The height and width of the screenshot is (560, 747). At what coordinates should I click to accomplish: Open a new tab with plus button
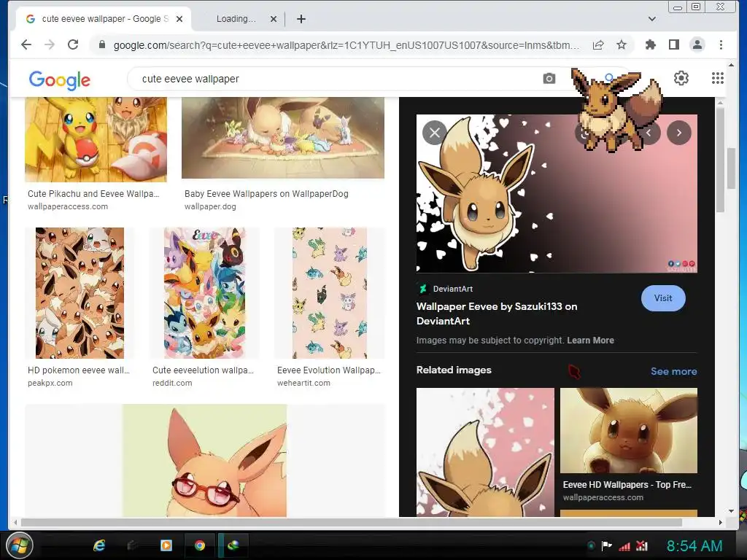[301, 19]
